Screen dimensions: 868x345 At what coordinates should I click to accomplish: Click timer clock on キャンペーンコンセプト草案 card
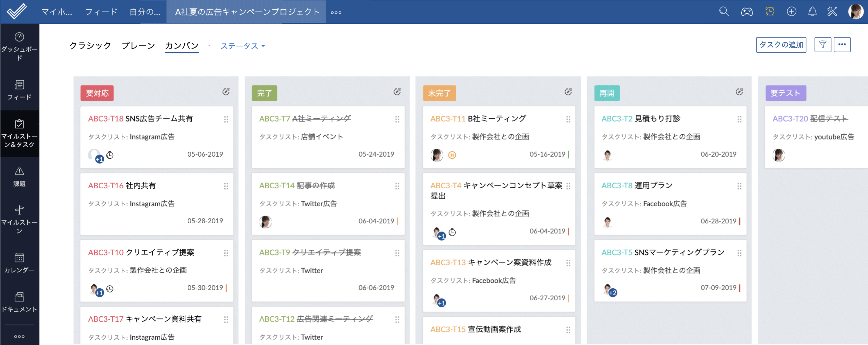(x=452, y=232)
